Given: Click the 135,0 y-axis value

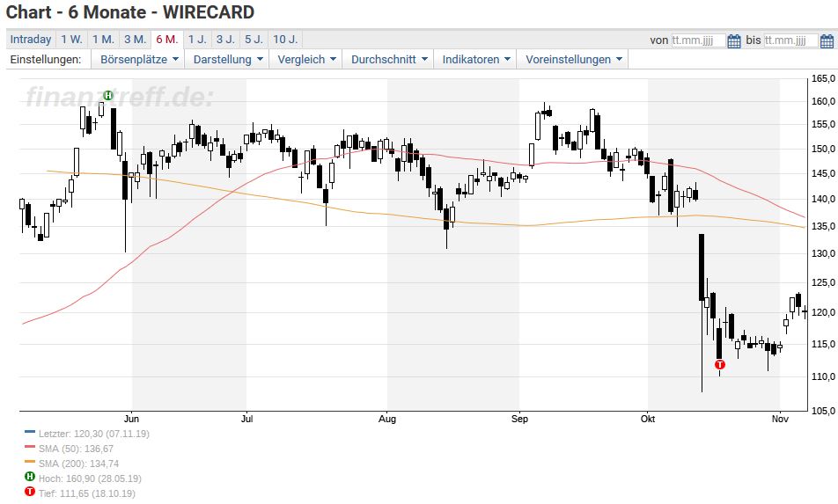Looking at the screenshot, I should click(824, 226).
